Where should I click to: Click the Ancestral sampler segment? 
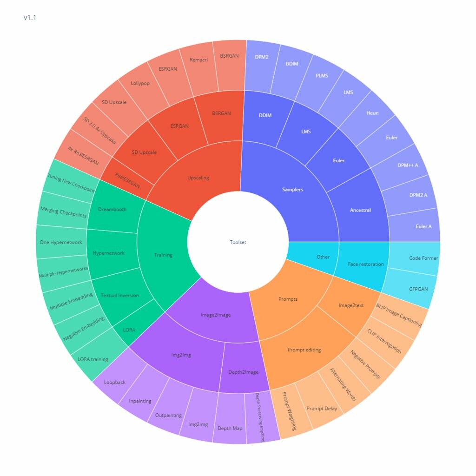point(360,210)
